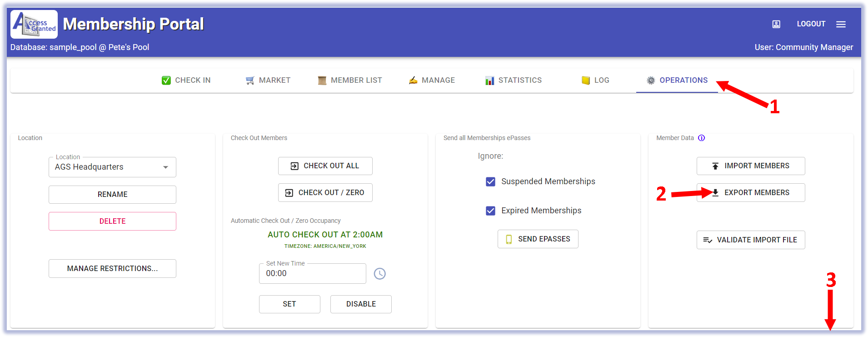Toggle Suspended Memberships checkbox
Image resolution: width=868 pixels, height=337 pixels.
point(490,181)
